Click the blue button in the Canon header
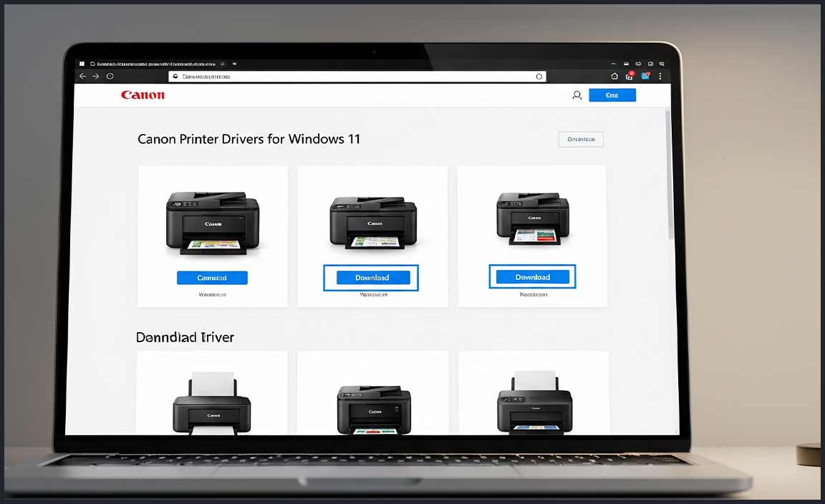The width and height of the screenshot is (825, 504). click(612, 95)
